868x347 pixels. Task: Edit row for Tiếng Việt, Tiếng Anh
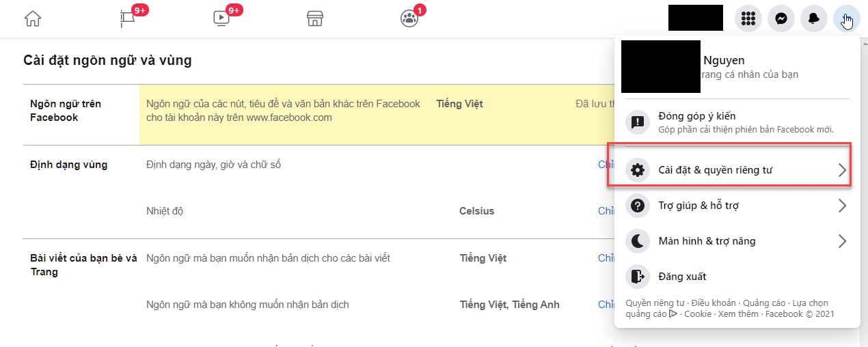(x=606, y=305)
